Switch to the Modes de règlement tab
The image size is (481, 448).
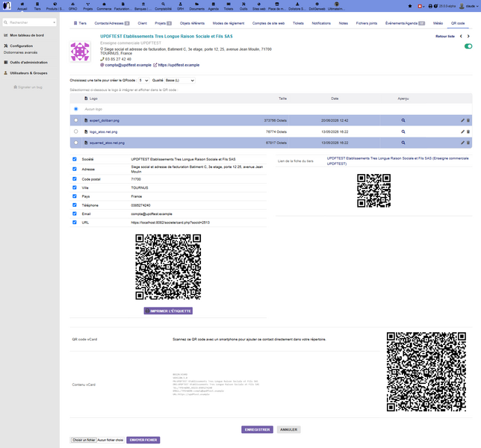point(229,23)
